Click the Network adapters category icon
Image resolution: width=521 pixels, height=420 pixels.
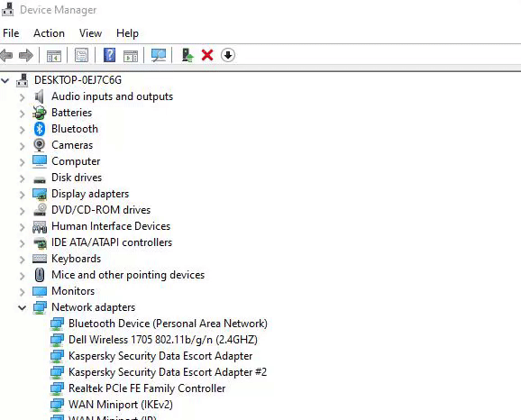click(x=40, y=307)
